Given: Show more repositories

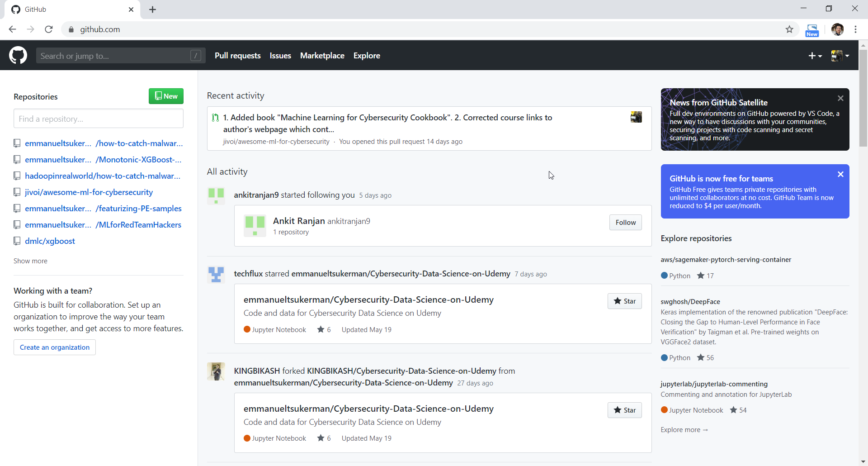Looking at the screenshot, I should tap(30, 261).
